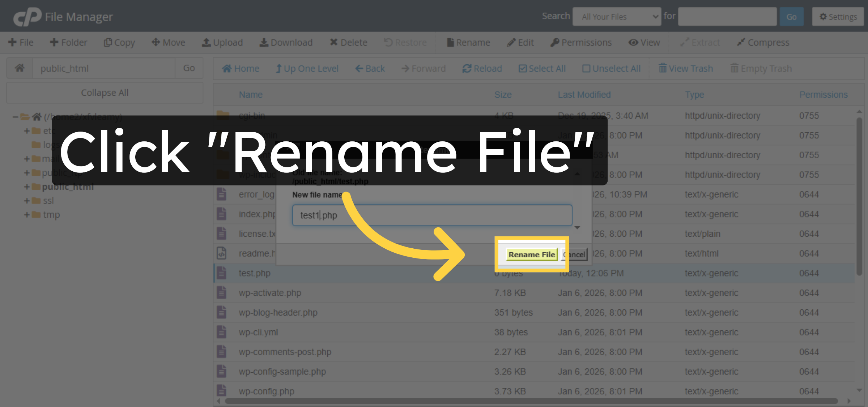
Task: Select the Move tool
Action: [x=168, y=42]
